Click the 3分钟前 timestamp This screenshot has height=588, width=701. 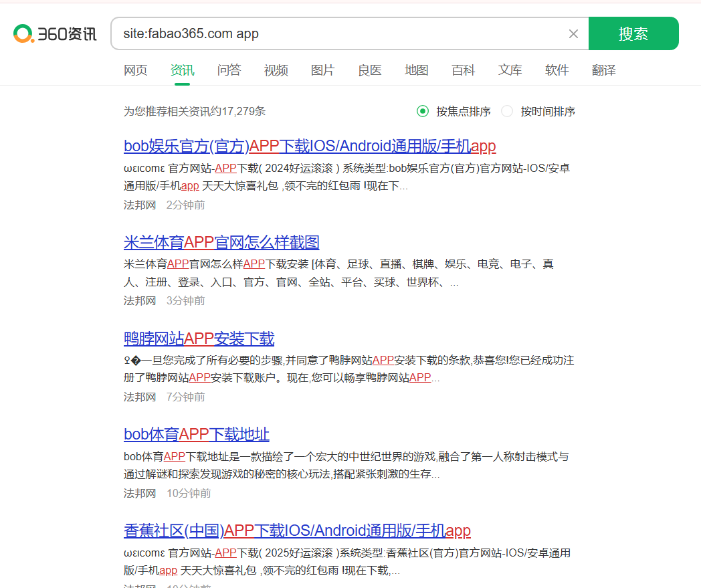[185, 300]
